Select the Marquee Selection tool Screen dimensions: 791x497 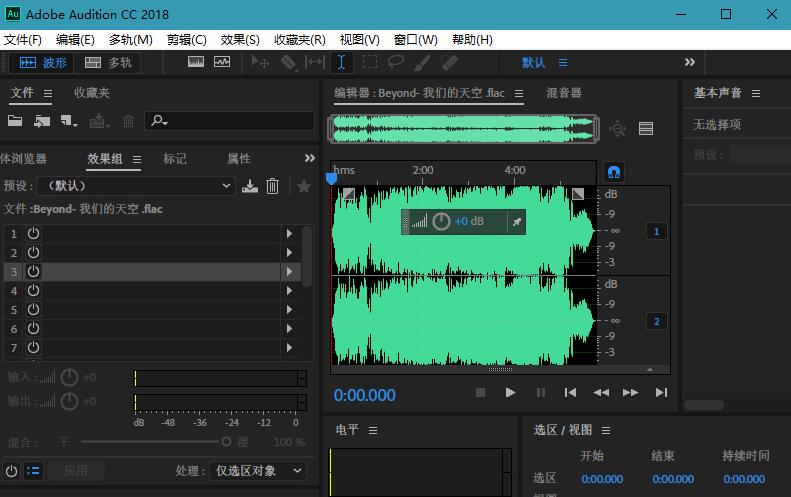370,62
